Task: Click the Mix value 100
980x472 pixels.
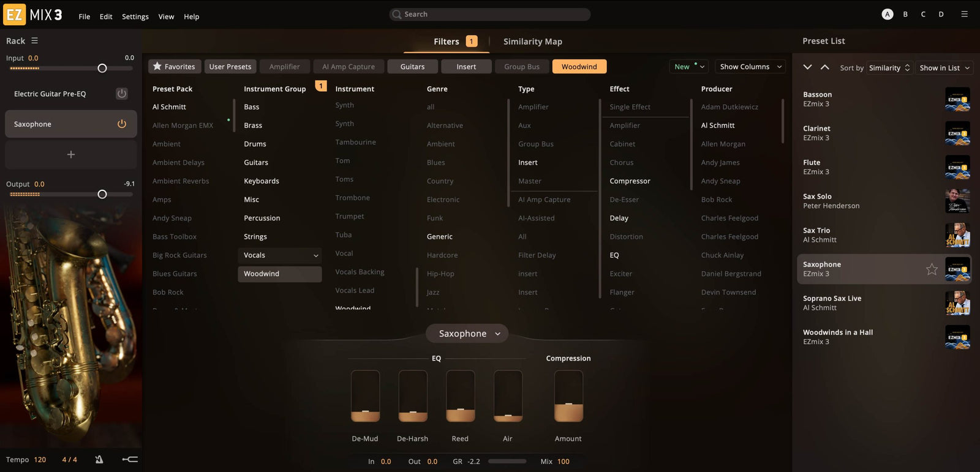Action: coord(563,462)
